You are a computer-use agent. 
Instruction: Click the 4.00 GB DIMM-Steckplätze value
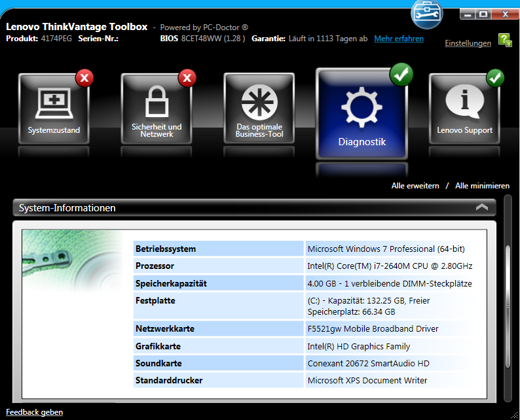pos(389,283)
